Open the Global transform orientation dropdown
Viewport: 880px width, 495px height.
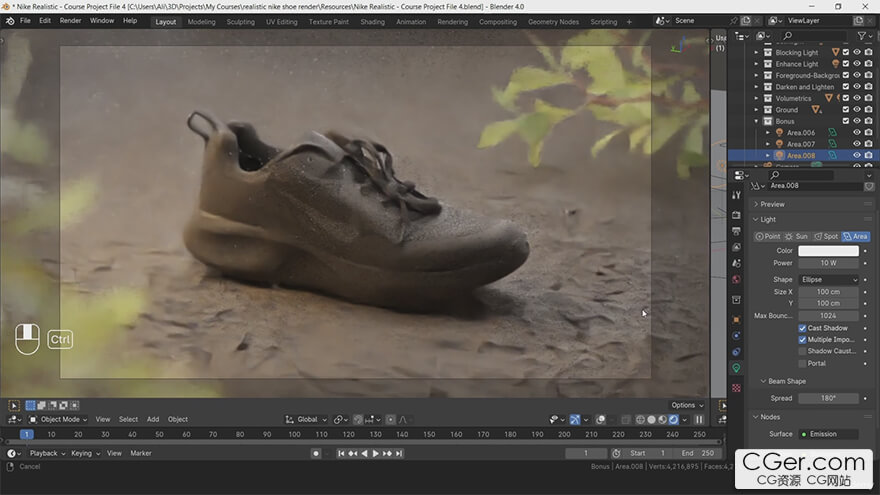pos(306,419)
